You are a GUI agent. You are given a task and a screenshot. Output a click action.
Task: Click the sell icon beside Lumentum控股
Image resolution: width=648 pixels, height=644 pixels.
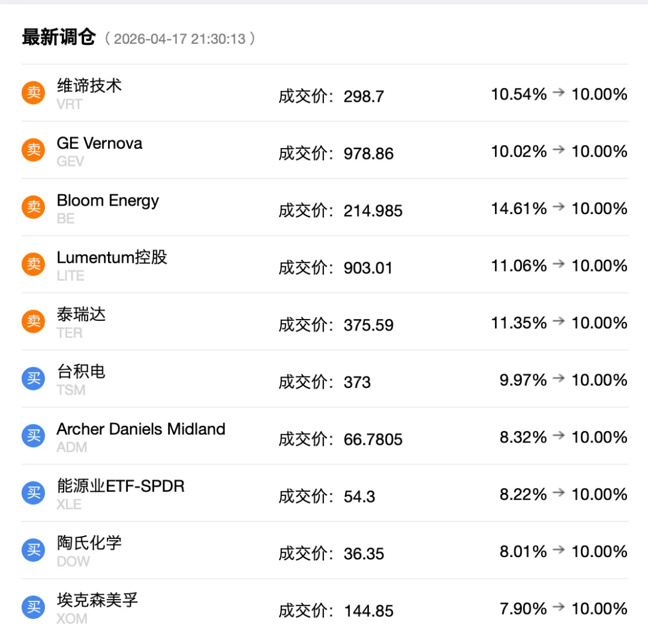(x=34, y=264)
